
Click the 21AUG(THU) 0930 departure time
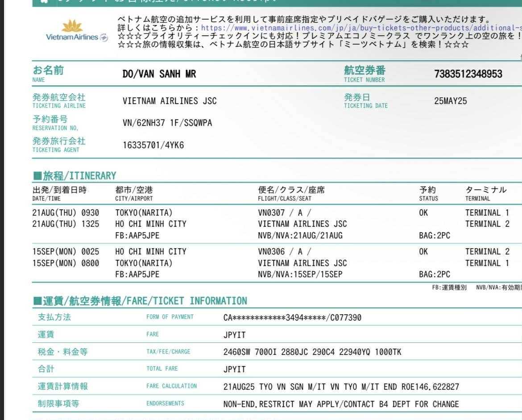pos(66,212)
